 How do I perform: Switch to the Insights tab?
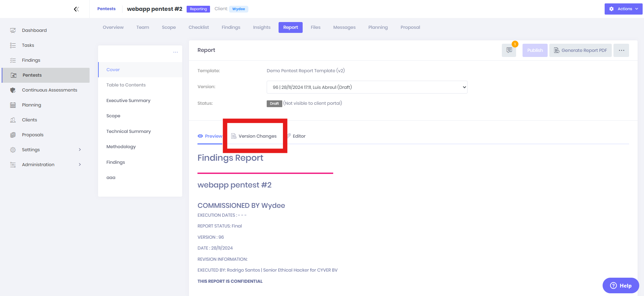(262, 27)
